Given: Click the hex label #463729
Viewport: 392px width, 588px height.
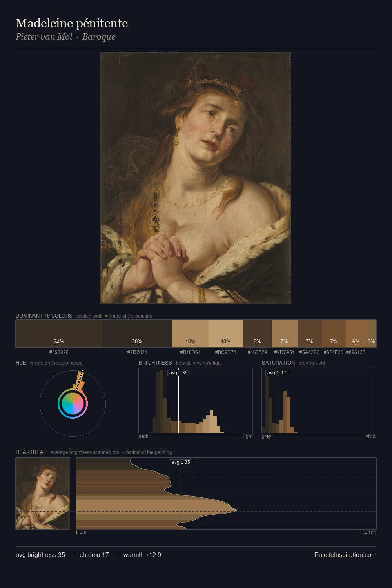Looking at the screenshot, I should click(257, 352).
